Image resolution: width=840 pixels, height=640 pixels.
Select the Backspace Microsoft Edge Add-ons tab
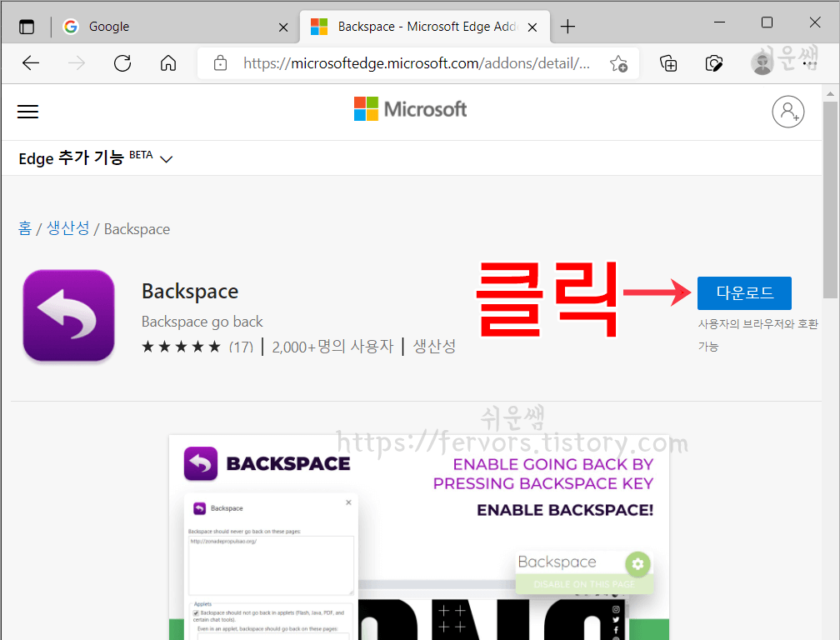[x=423, y=26]
